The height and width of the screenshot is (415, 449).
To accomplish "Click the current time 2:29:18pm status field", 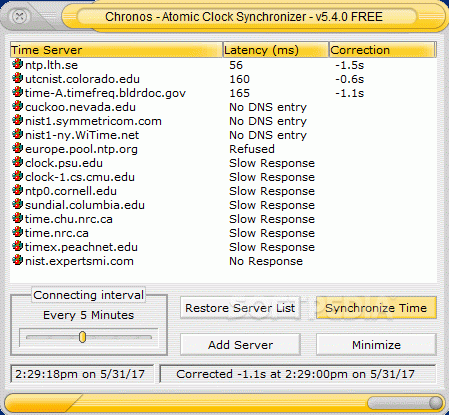I will pyautogui.click(x=82, y=374).
